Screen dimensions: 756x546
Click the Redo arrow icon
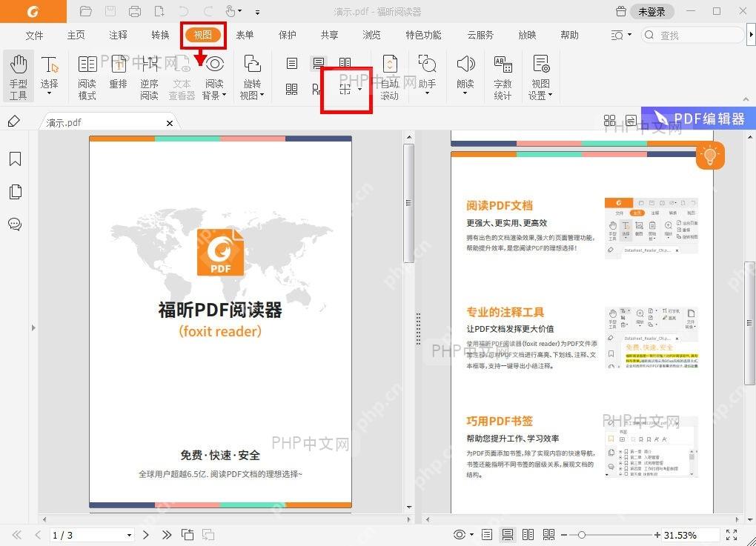(x=208, y=11)
